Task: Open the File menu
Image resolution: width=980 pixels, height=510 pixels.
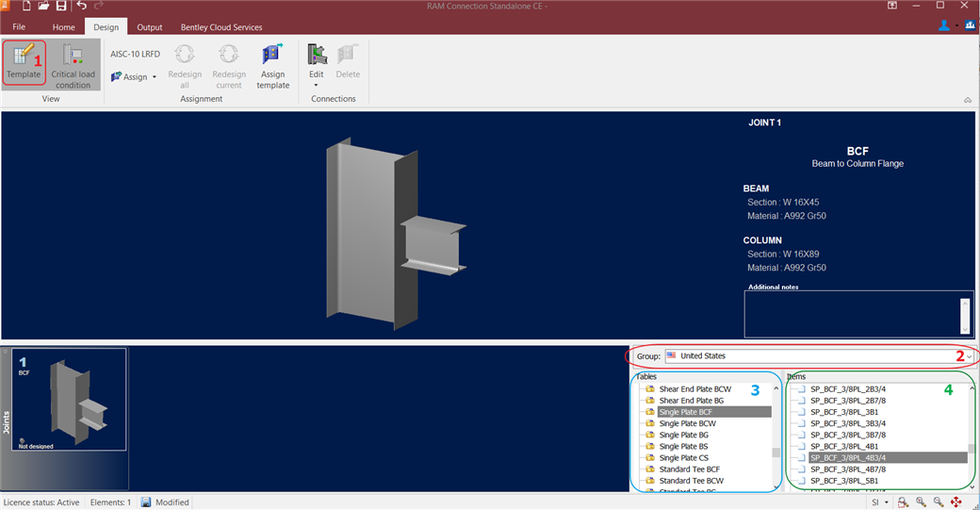Action: pyautogui.click(x=19, y=27)
